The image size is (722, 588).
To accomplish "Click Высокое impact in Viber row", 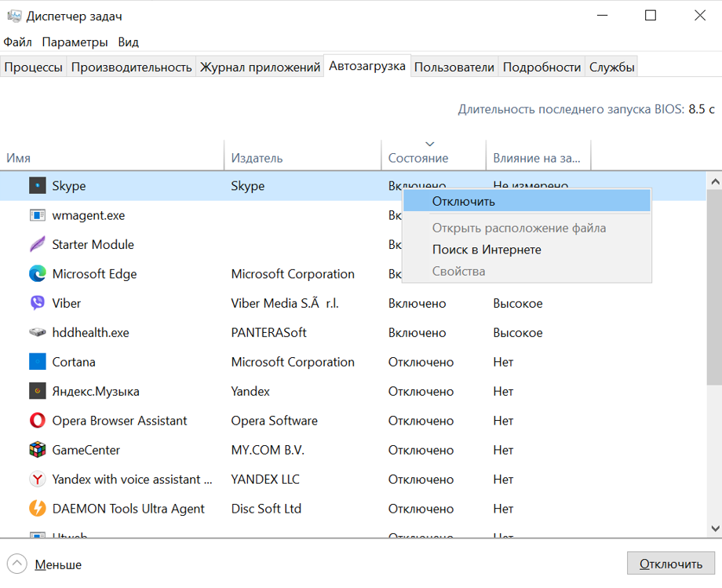I will [517, 304].
